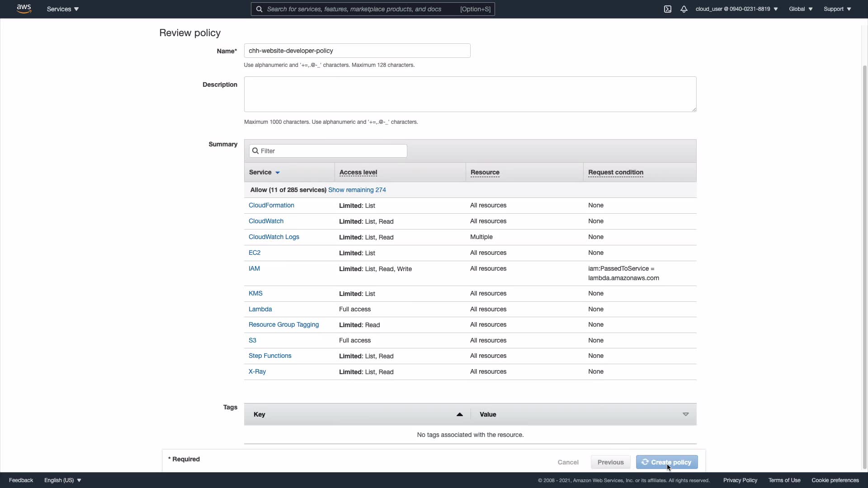Open the Support menu
Viewport: 868px width, 488px height.
[x=837, y=9]
